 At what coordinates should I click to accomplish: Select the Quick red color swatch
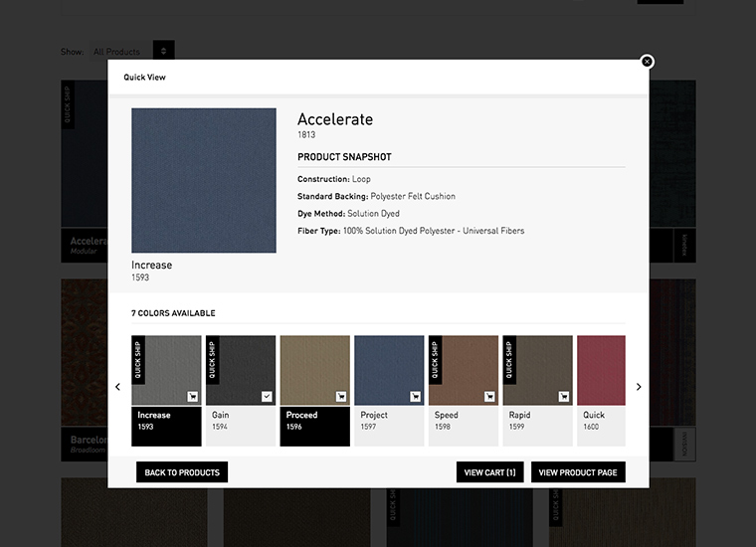(x=601, y=370)
